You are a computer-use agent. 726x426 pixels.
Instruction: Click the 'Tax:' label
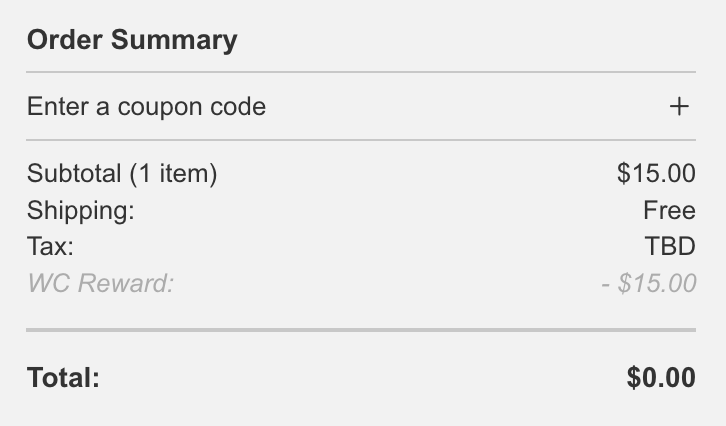(50, 246)
